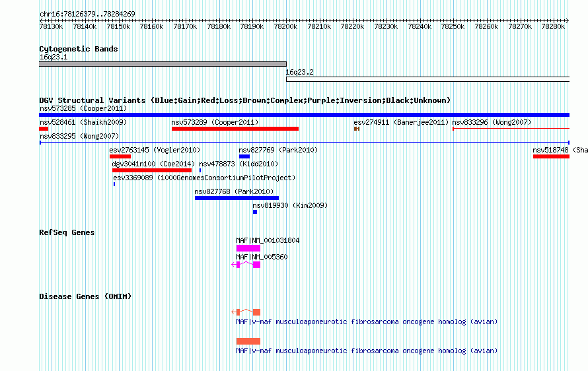
Task: Open nsv827769 (Park2010) label
Action: point(278,150)
